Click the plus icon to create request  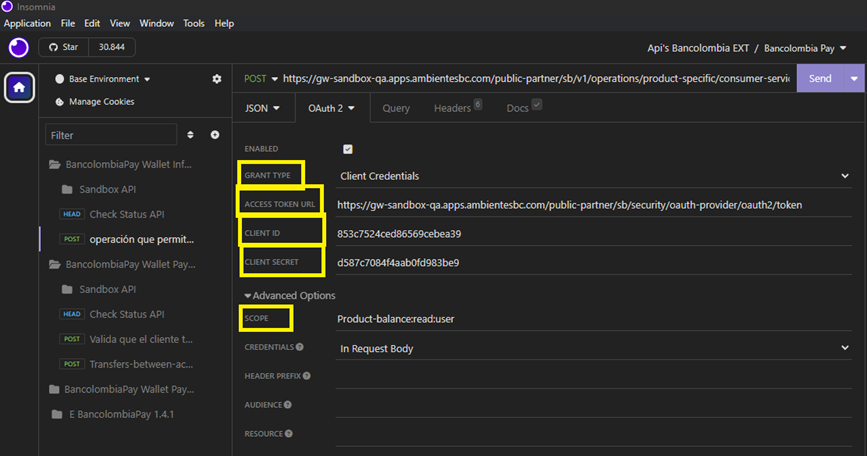tap(215, 135)
